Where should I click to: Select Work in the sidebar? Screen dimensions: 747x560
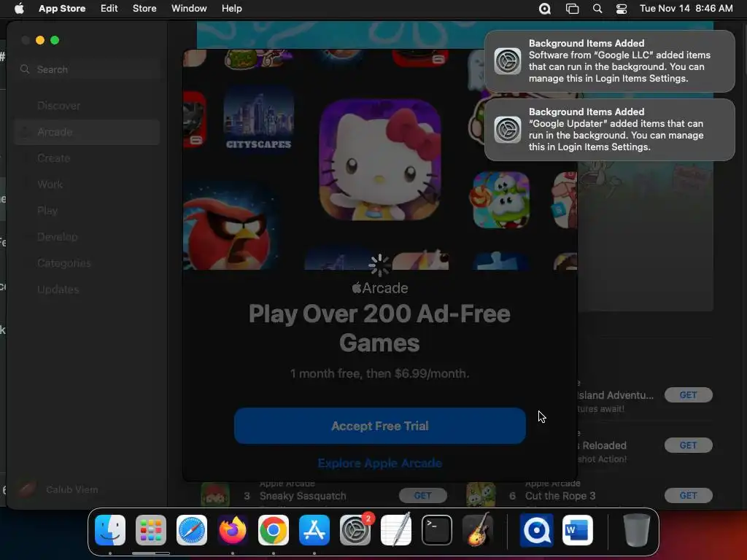(x=88, y=184)
